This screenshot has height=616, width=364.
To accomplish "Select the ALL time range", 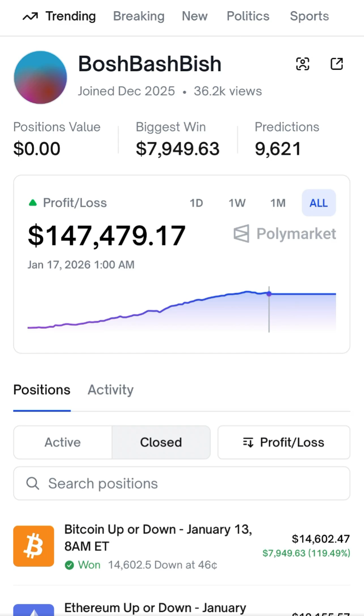I will (319, 203).
